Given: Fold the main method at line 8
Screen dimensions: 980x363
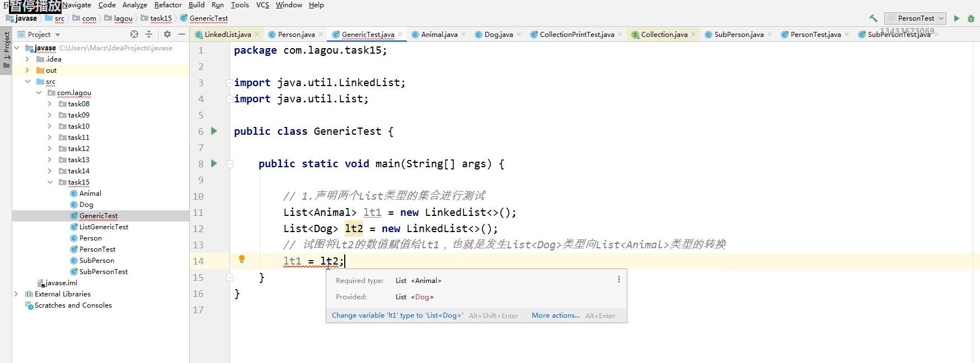Looking at the screenshot, I should click(x=229, y=164).
